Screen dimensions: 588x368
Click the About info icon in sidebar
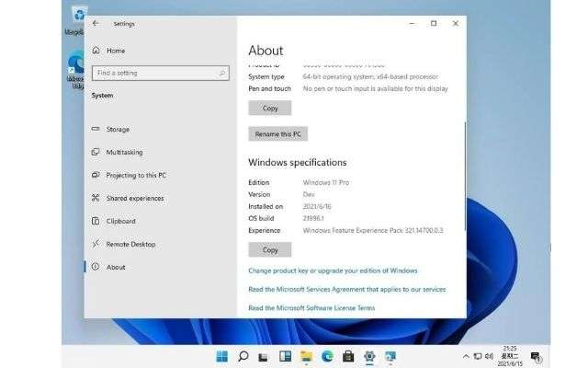[96, 267]
